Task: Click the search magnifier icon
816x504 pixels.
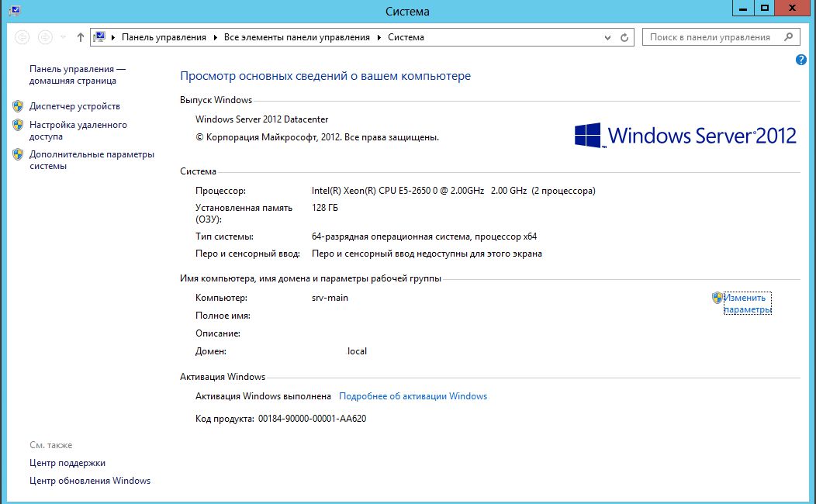Action: click(x=788, y=37)
